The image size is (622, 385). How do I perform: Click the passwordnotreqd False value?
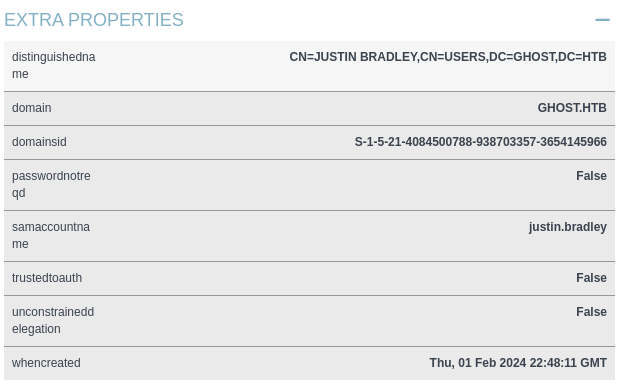[591, 176]
